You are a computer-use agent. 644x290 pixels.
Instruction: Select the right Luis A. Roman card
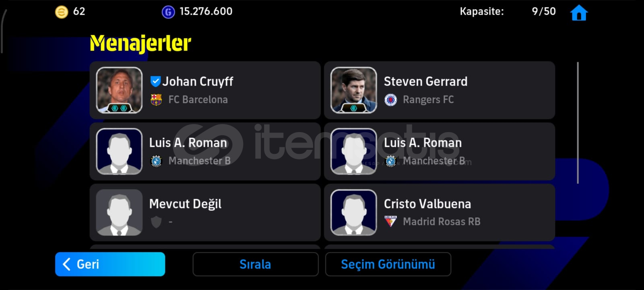(440, 151)
